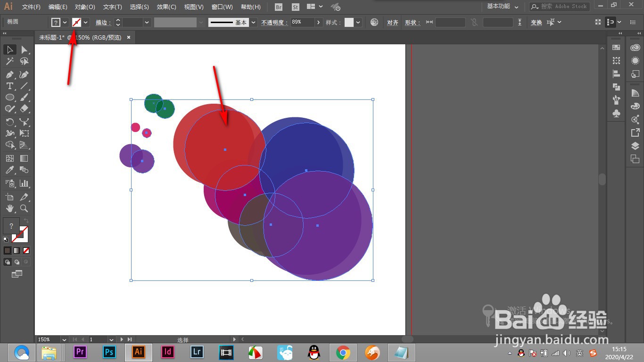Screen dimensions: 644x362
Task: Open the Creative Cloud Libraries panel icon
Action: (635, 47)
